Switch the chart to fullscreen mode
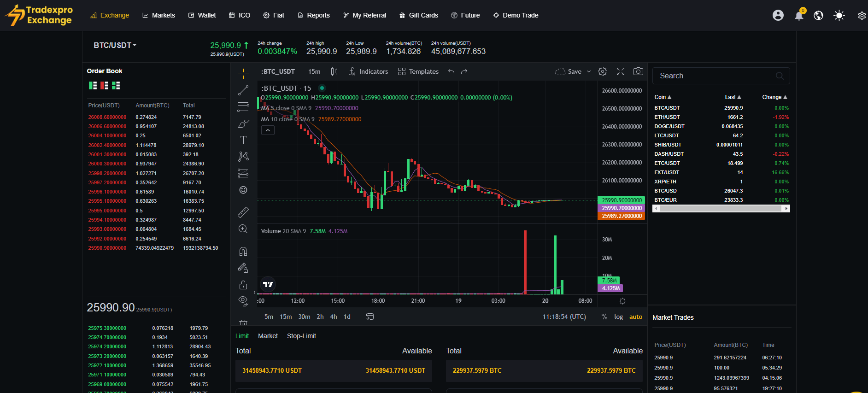868x393 pixels. click(x=621, y=71)
